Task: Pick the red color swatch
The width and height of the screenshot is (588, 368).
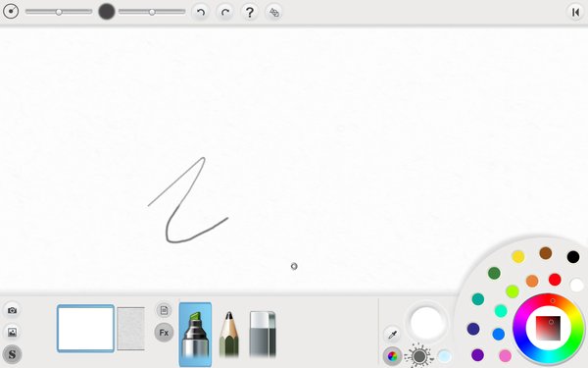Action: click(555, 280)
